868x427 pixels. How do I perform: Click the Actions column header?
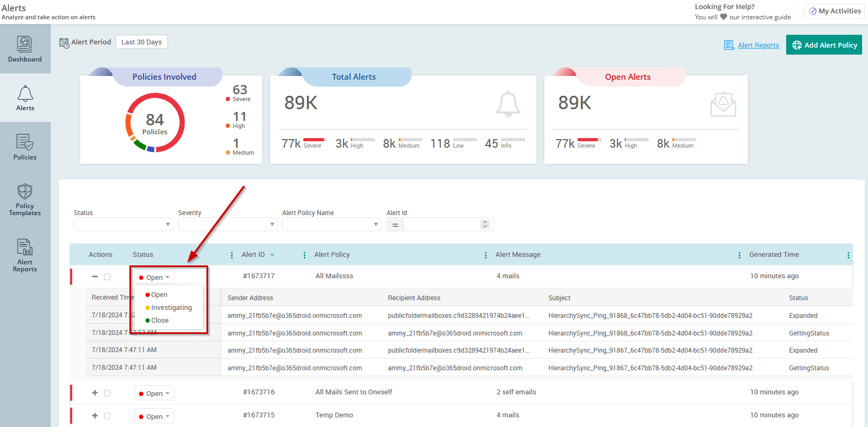point(101,255)
